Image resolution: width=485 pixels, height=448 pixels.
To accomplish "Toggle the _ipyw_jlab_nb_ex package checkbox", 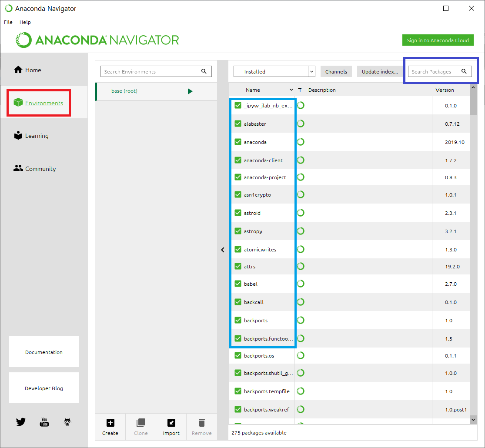I will point(238,106).
